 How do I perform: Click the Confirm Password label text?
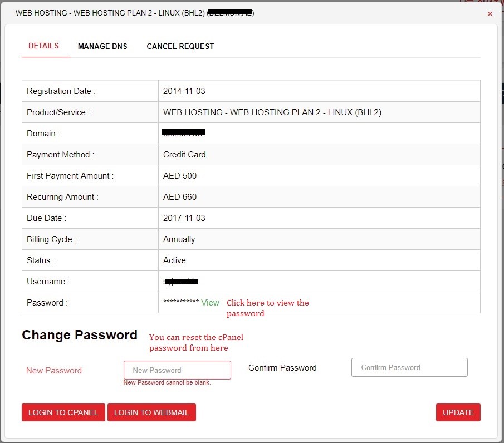[x=282, y=368]
